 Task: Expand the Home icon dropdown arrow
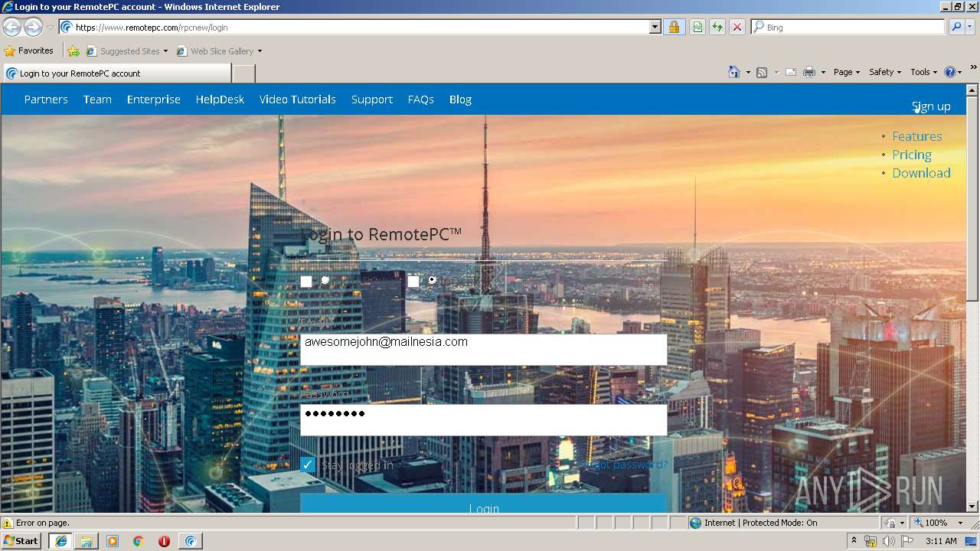coord(748,73)
